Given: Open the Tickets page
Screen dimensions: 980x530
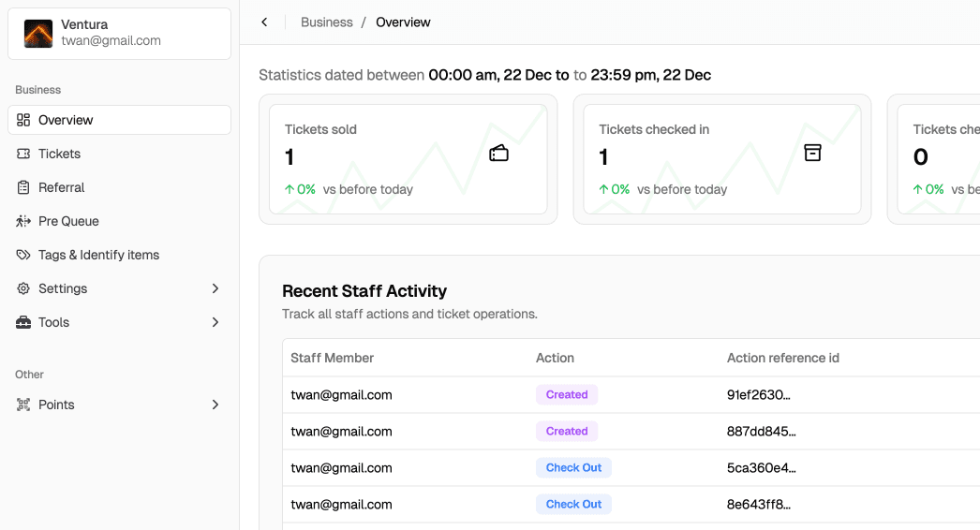Looking at the screenshot, I should click(x=119, y=154).
